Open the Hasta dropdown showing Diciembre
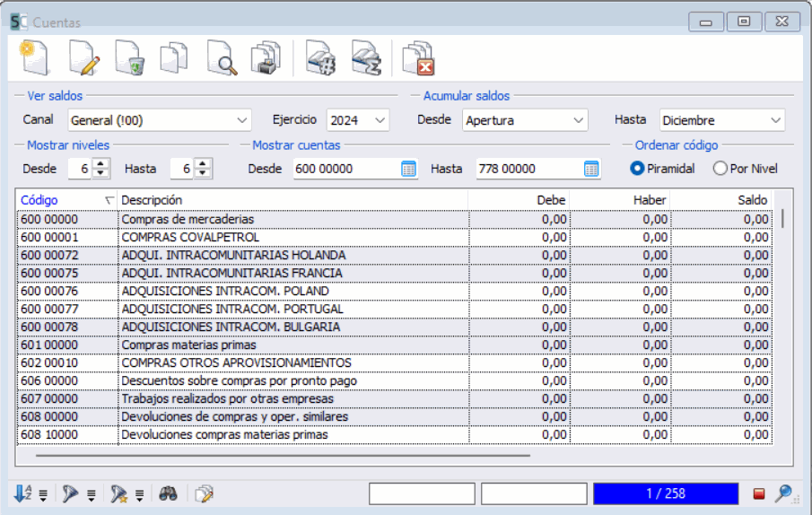 pyautogui.click(x=722, y=120)
